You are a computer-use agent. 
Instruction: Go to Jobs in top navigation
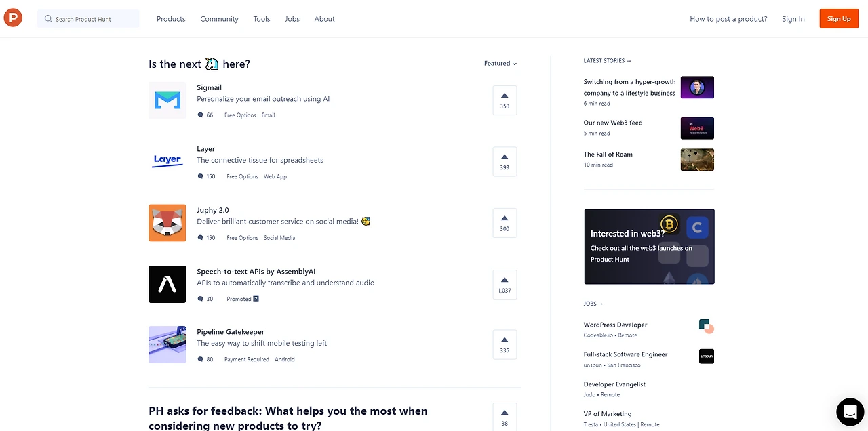click(x=292, y=19)
